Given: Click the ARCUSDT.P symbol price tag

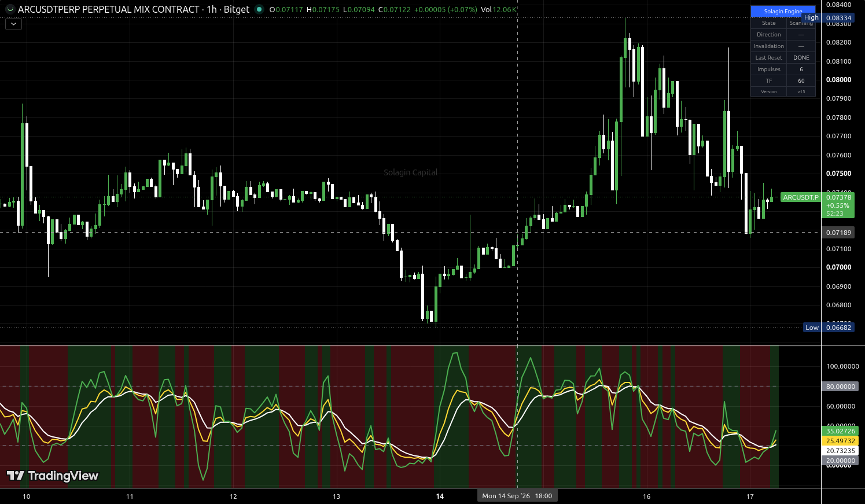Looking at the screenshot, I should click(801, 197).
